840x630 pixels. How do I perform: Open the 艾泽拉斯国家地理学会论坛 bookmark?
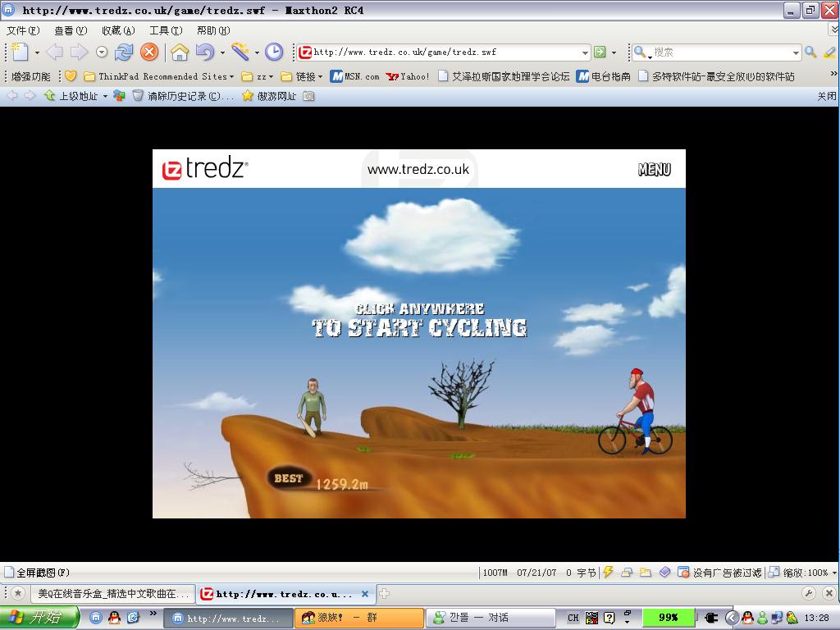point(504,76)
